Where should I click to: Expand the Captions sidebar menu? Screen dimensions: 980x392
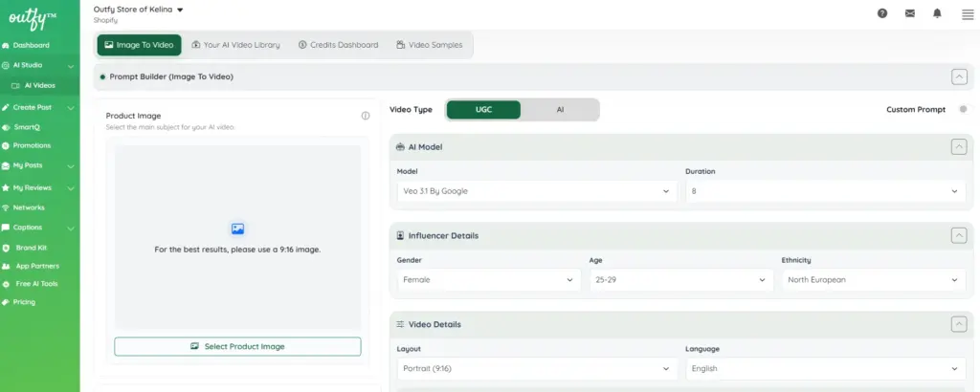[x=71, y=228]
